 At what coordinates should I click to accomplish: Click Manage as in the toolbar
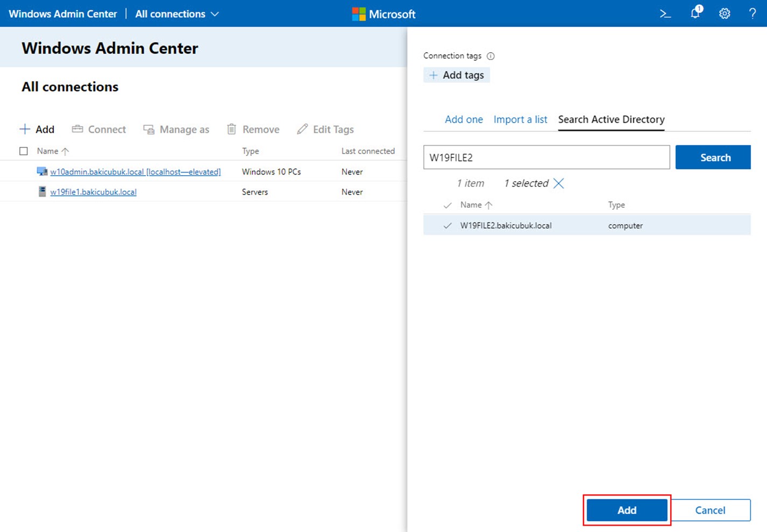tap(176, 129)
